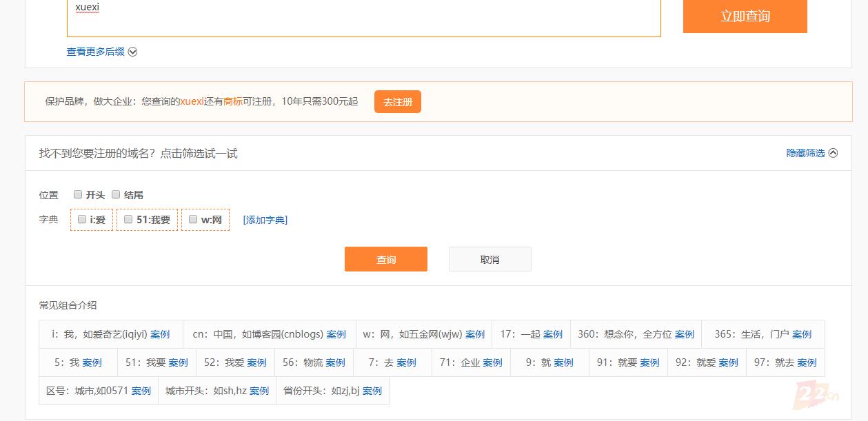The image size is (868, 421).
Task: Click the 去注册 trademark button
Action: click(x=397, y=102)
